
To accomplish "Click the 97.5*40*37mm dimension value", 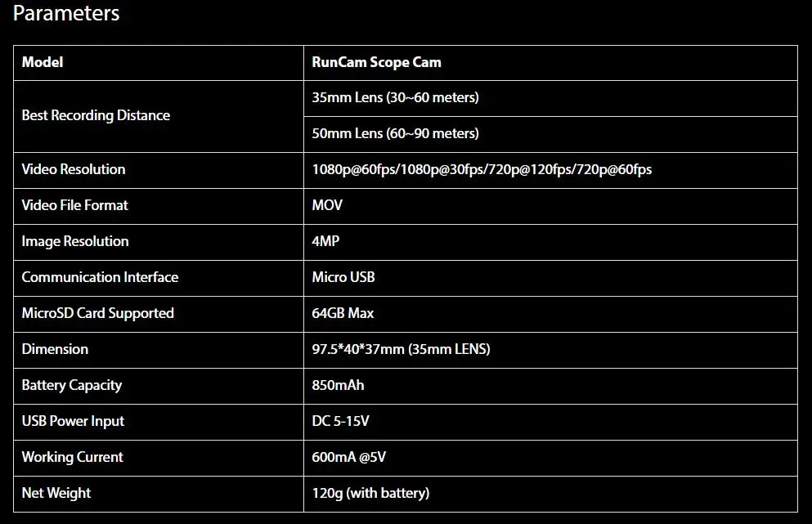I will pyautogui.click(x=401, y=349).
